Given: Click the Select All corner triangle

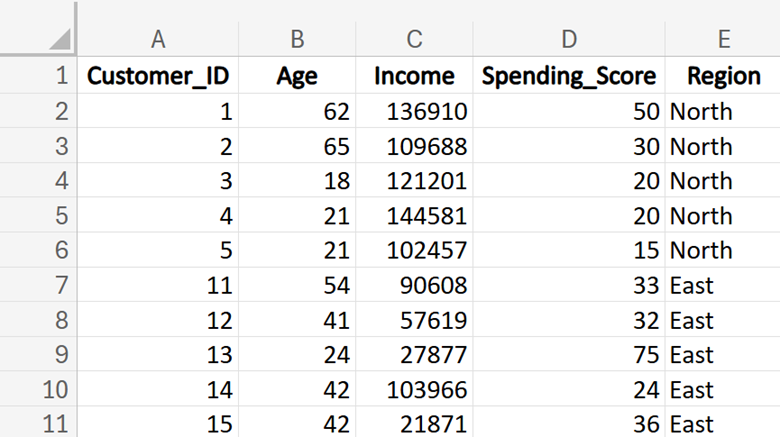Looking at the screenshot, I should coord(60,40).
